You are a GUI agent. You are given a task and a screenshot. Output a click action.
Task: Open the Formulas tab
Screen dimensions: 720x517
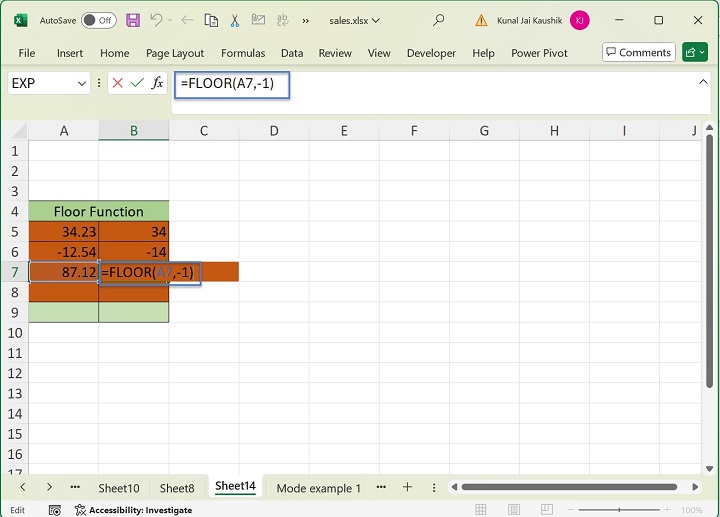click(x=243, y=53)
